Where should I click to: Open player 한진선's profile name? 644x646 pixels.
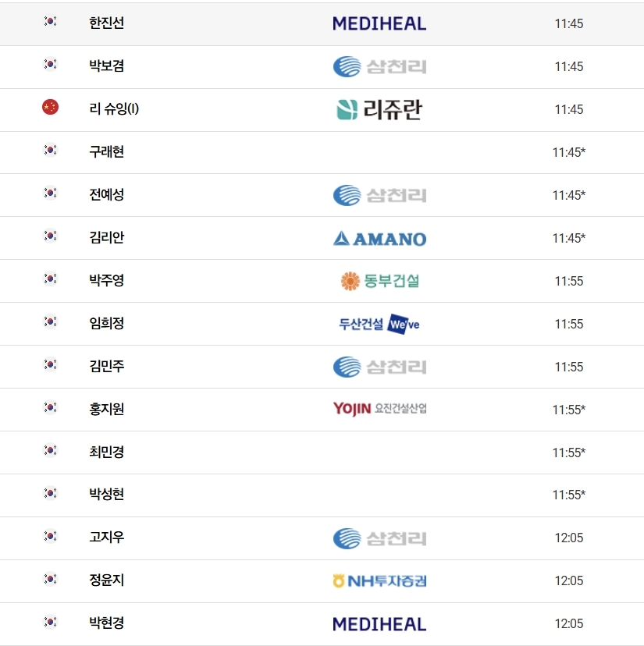point(107,23)
